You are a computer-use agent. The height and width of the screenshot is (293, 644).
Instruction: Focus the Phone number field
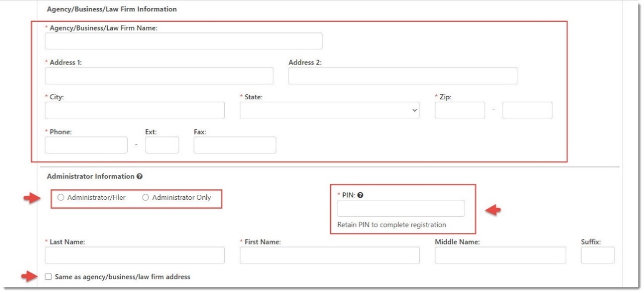click(x=86, y=145)
